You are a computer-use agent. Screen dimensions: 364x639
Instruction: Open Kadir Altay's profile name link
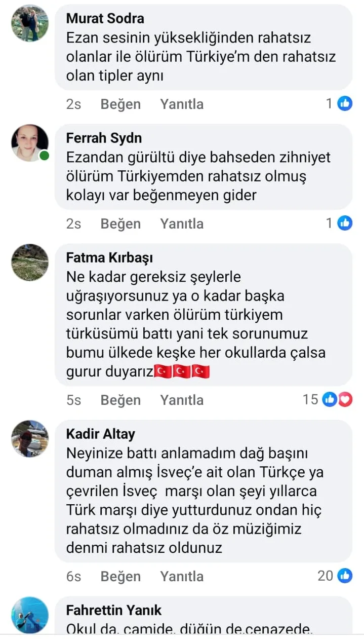(x=101, y=434)
